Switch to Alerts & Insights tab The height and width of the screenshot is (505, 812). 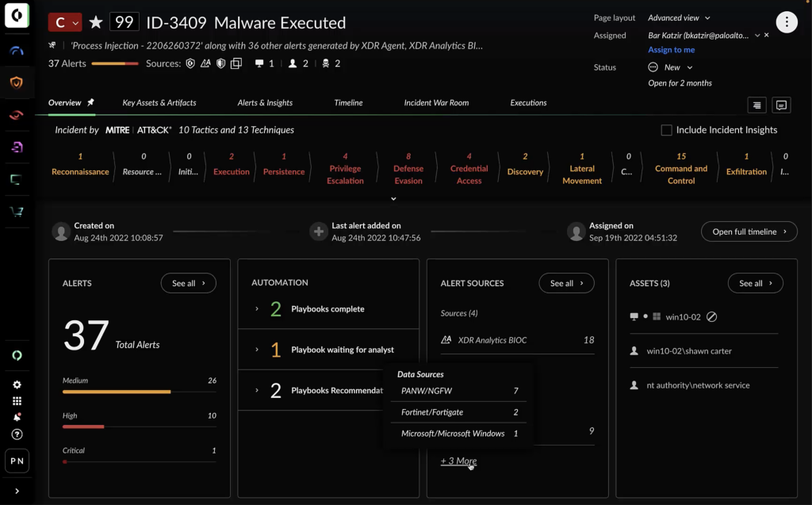tap(265, 102)
